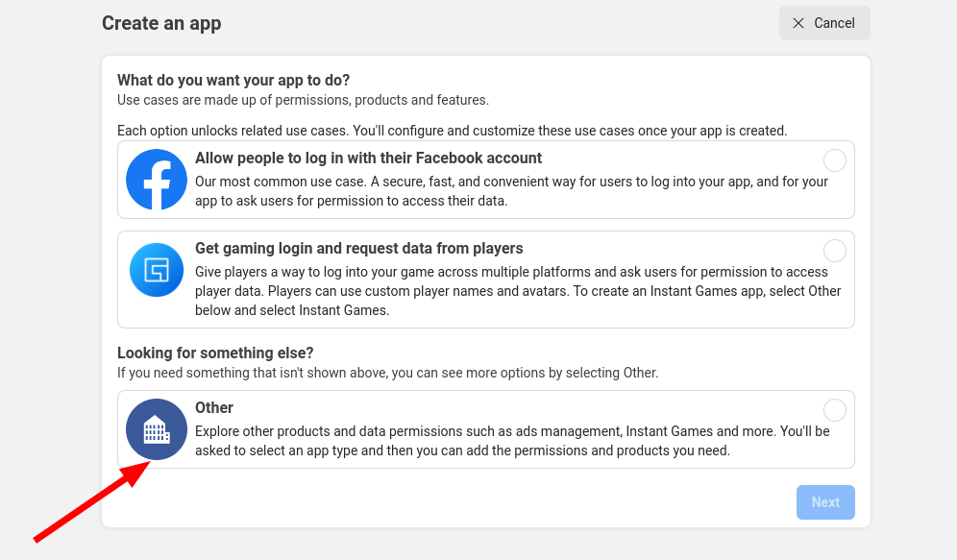Click the 'Use cases are made up' subtitle
Screen dimensions: 957x560
tap(303, 100)
